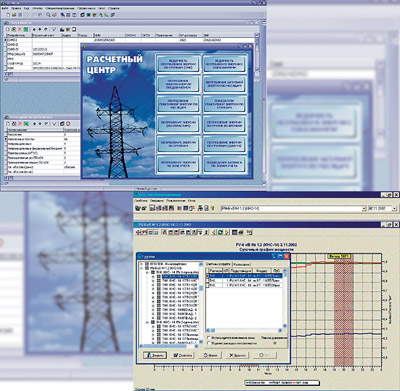Go to previous day with yellow left arrow
Screen dimensions: 400x391
(214, 232)
